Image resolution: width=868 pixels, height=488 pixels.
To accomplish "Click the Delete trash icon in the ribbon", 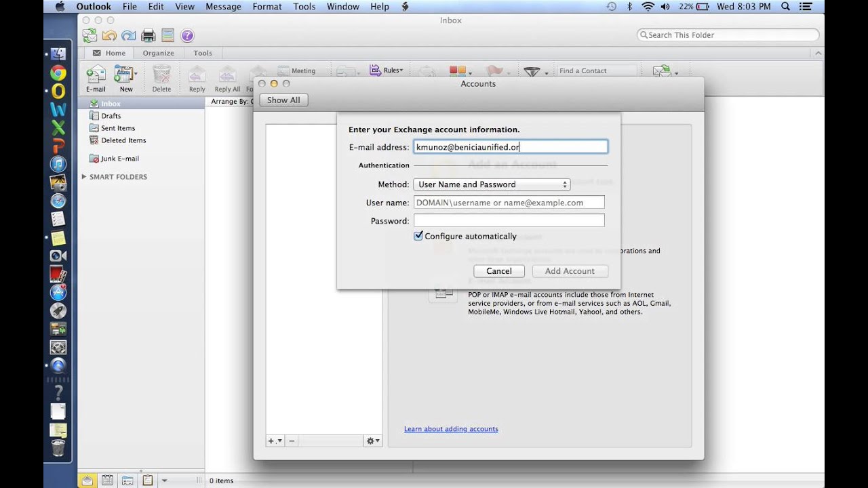I will [161, 78].
